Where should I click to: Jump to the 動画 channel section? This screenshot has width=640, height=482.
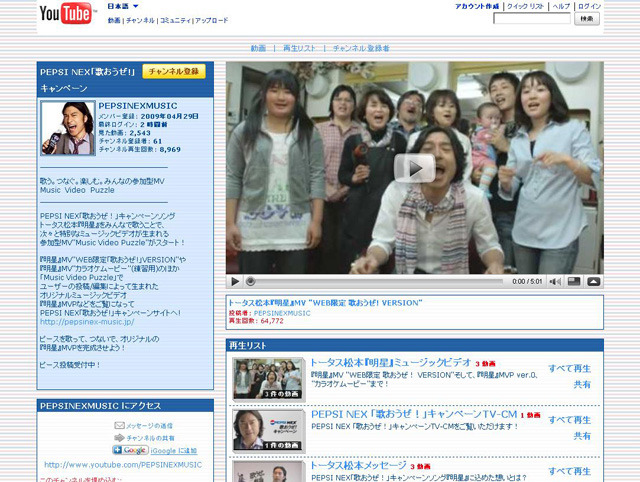258,48
